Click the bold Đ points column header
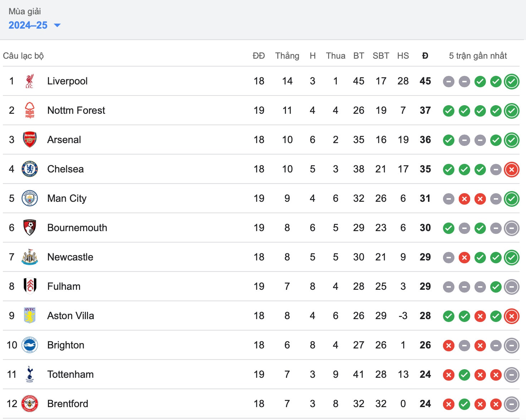This screenshot has height=420, width=526. click(425, 56)
